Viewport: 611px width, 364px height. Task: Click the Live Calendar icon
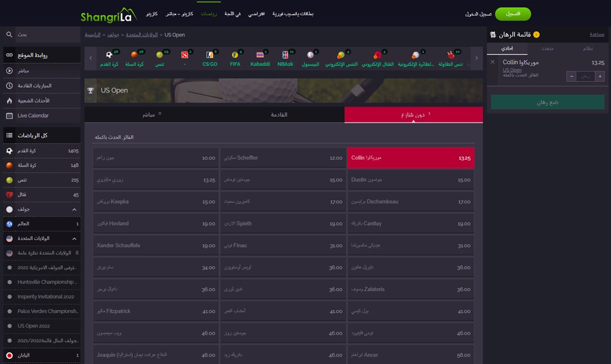click(10, 116)
